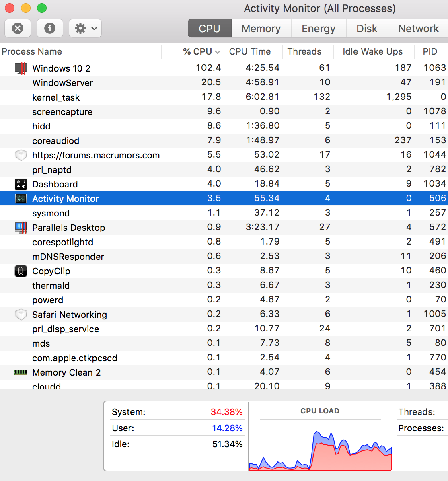448x481 pixels.
Task: Click the yellow minimize window button
Action: coord(26,8)
